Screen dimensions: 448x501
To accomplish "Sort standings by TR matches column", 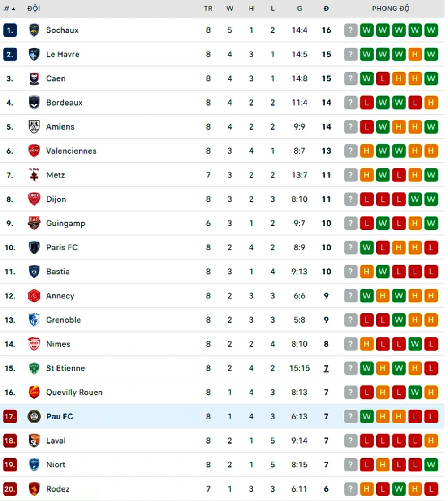I will point(208,9).
